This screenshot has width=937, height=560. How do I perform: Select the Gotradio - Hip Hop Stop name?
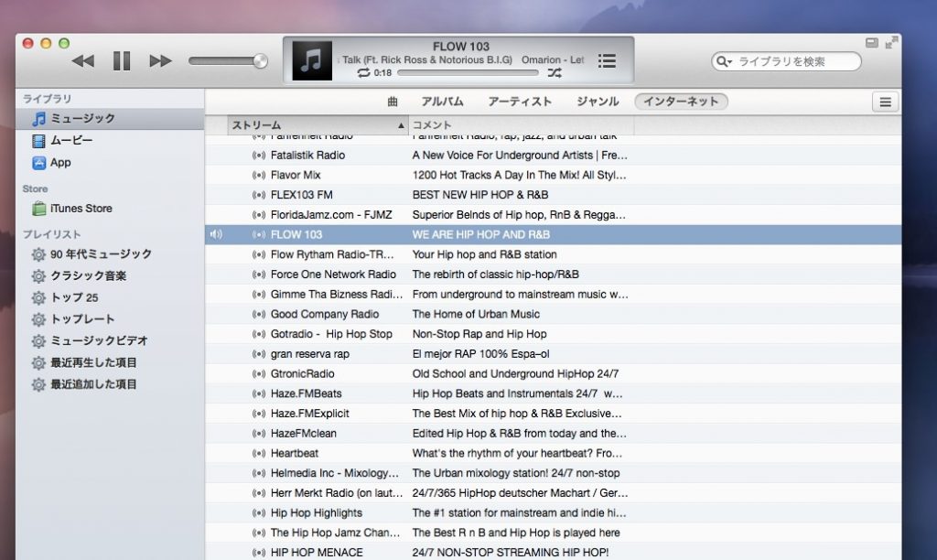pyautogui.click(x=331, y=334)
